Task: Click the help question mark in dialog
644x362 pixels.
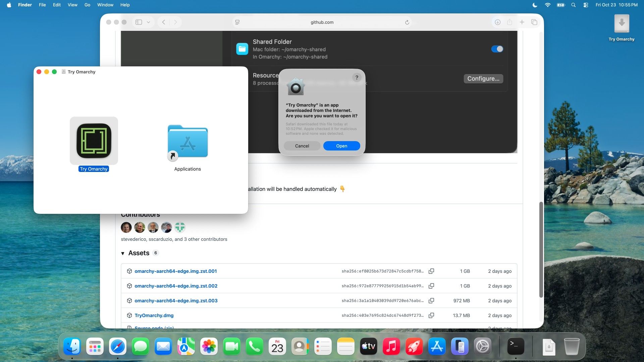Action: 357,77
